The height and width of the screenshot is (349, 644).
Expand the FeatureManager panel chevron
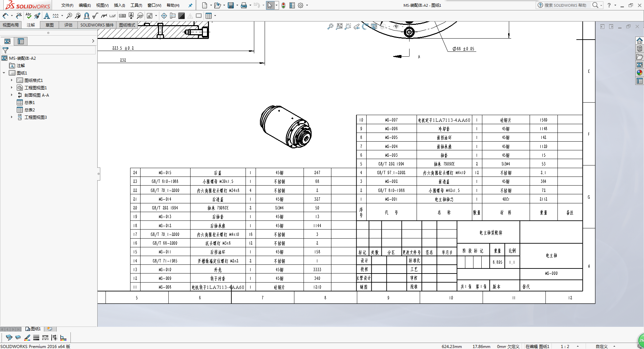[93, 41]
